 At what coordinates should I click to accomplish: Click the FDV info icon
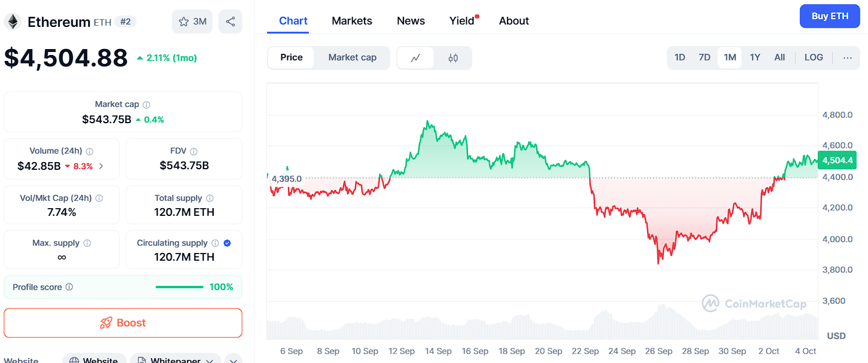pyautogui.click(x=193, y=151)
